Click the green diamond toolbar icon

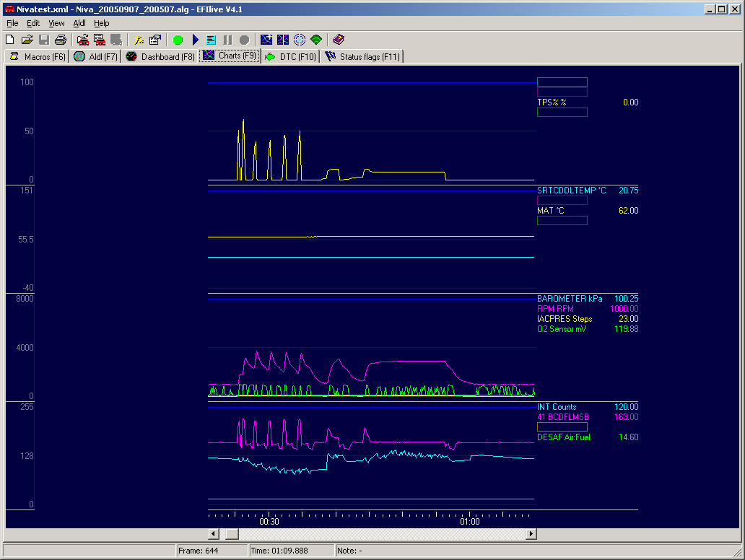coord(316,40)
